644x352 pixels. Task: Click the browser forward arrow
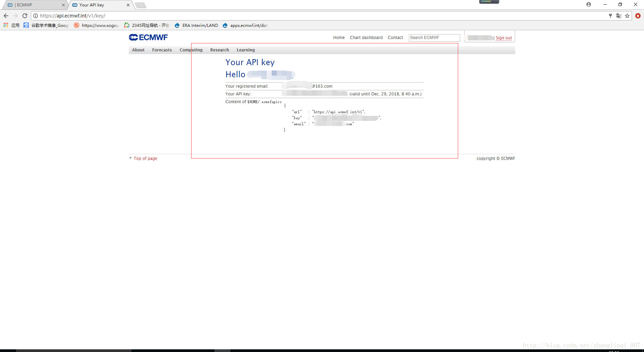(x=15, y=16)
